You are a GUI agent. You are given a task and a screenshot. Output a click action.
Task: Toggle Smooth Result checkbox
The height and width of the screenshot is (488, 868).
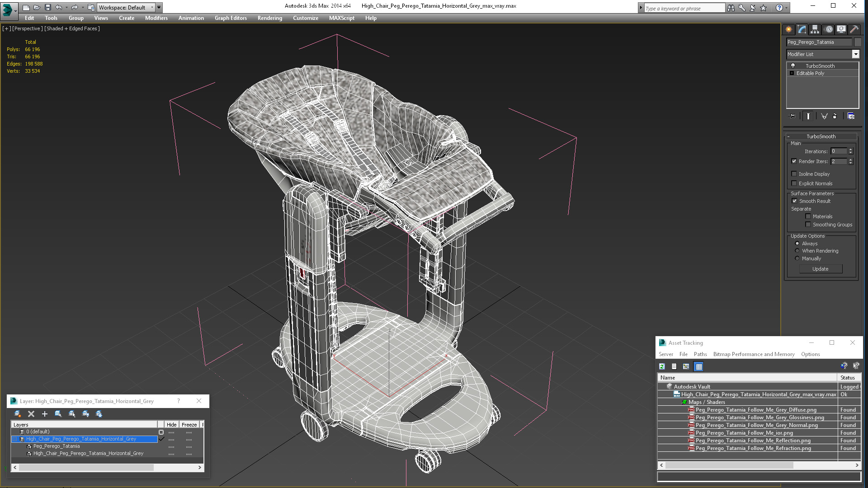pos(794,201)
